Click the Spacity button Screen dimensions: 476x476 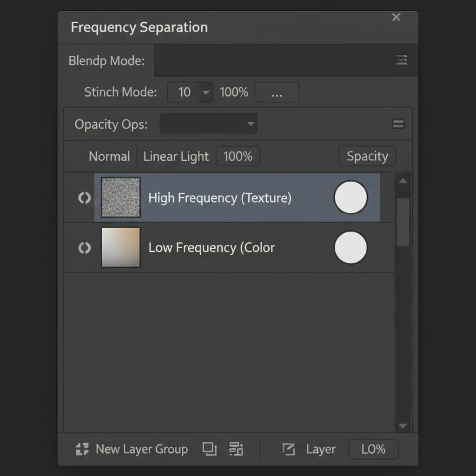click(x=367, y=157)
